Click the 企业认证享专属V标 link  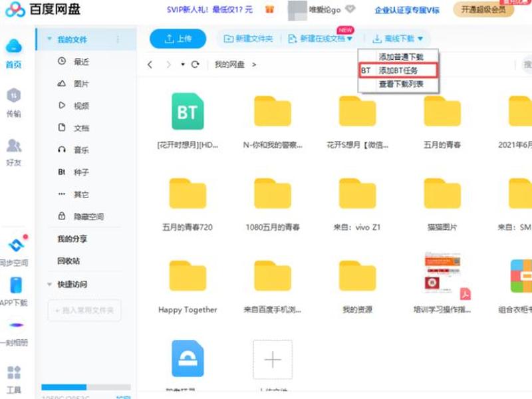click(x=407, y=10)
